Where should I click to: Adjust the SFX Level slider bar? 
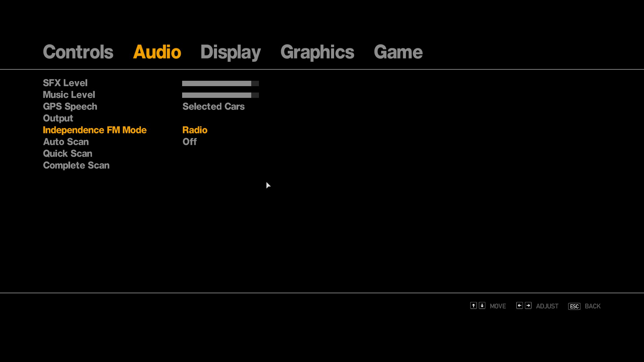pyautogui.click(x=220, y=83)
